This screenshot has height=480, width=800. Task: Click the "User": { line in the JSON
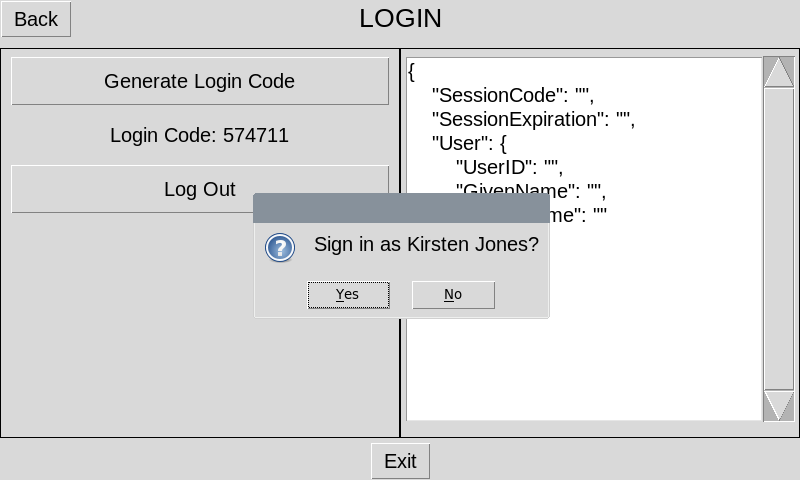click(469, 144)
